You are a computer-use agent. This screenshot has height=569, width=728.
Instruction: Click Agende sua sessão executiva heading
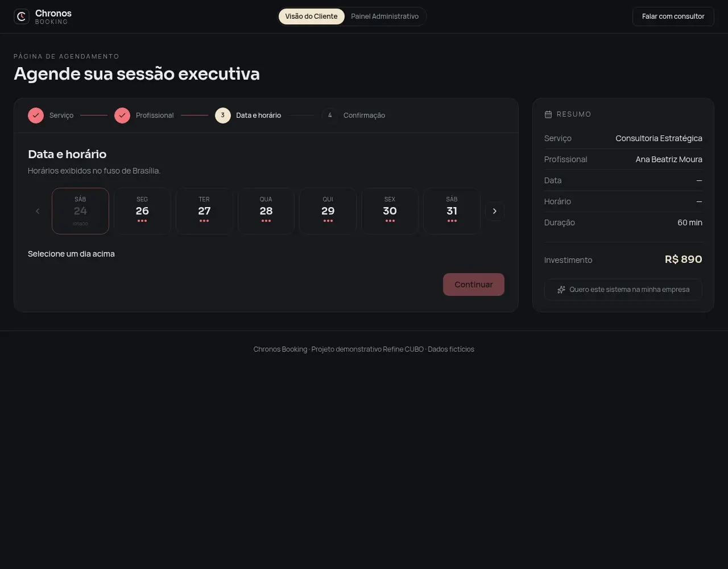136,74
